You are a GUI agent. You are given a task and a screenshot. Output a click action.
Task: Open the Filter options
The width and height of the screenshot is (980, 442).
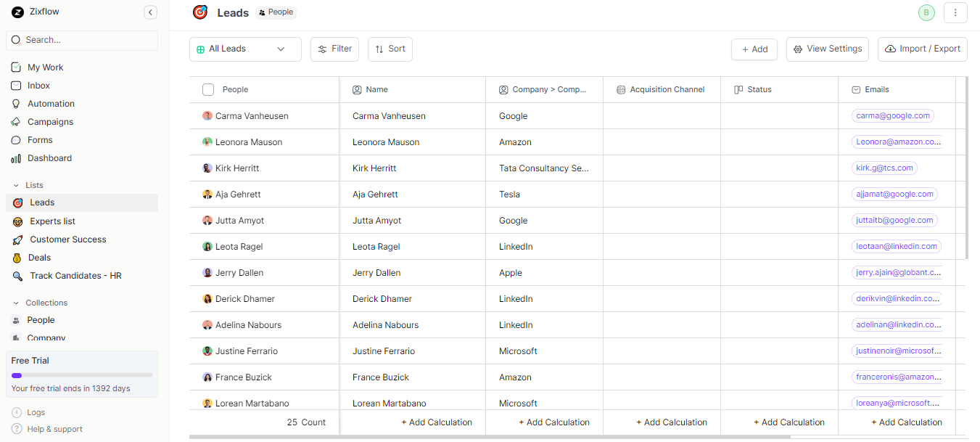pos(334,49)
